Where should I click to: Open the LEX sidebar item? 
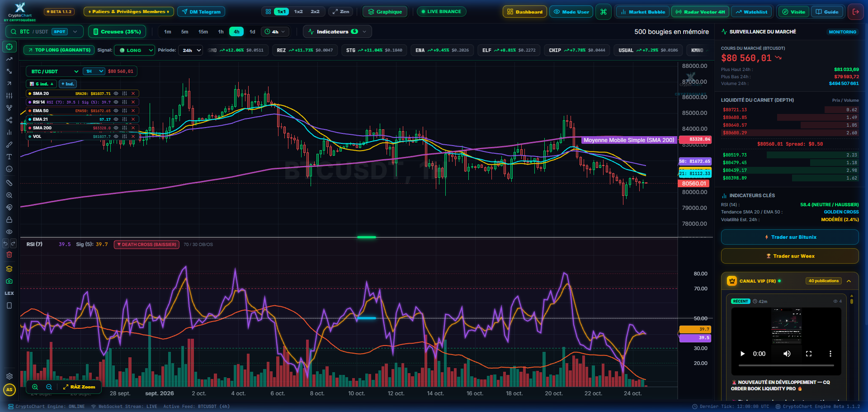click(x=9, y=294)
